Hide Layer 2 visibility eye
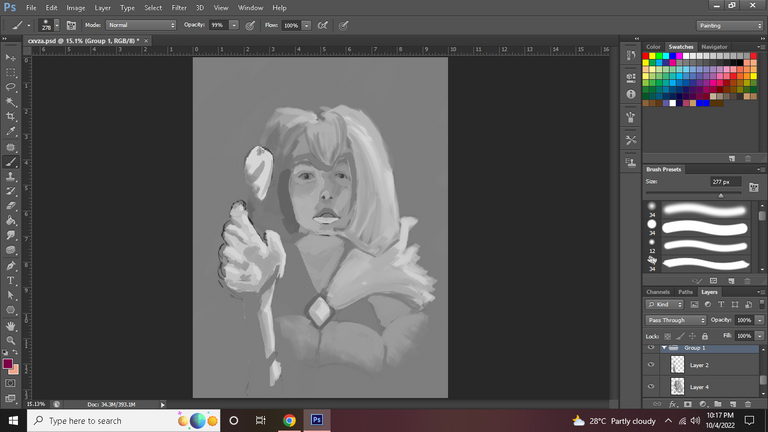The image size is (768, 432). click(x=651, y=365)
